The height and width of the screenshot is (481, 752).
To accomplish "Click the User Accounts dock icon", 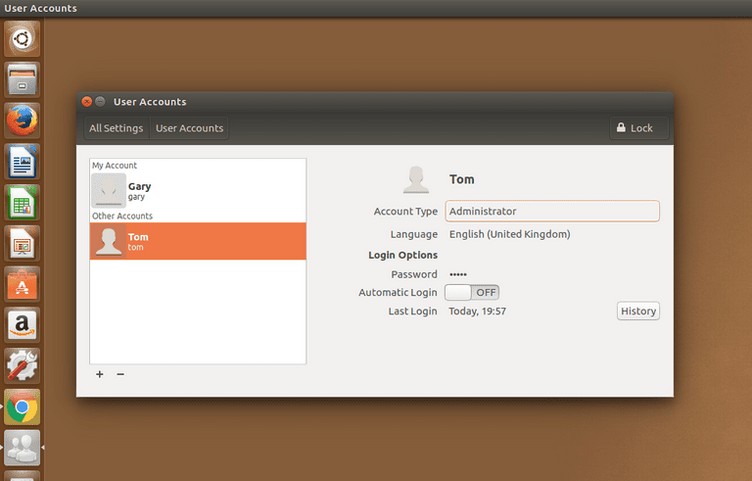I will tap(22, 448).
